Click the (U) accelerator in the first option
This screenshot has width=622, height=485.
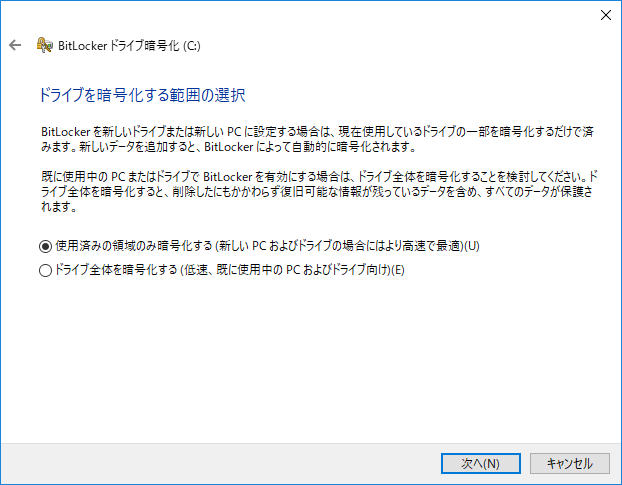[473, 246]
